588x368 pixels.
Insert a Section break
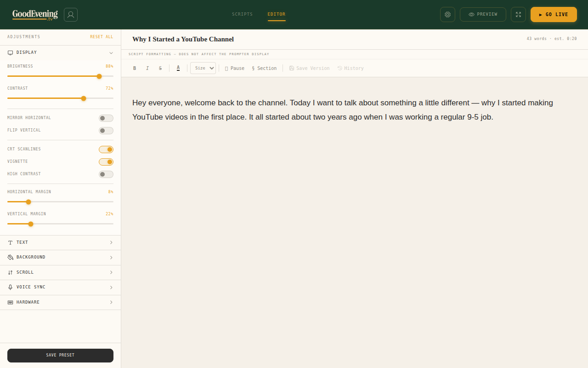(264, 68)
